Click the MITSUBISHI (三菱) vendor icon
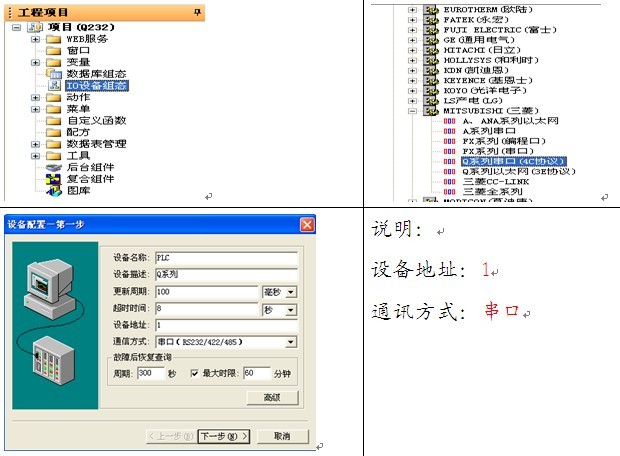The height and width of the screenshot is (456, 620). (x=431, y=111)
